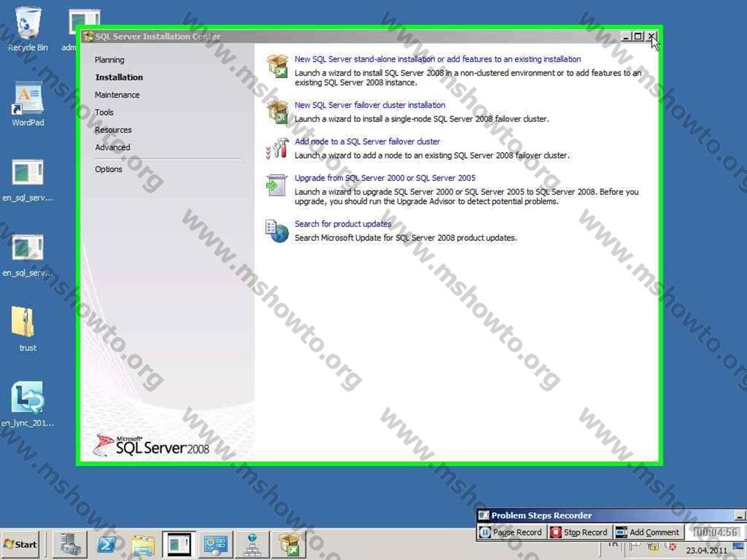
Task: Select the first en_sql_serv desktop icon
Action: 27,180
